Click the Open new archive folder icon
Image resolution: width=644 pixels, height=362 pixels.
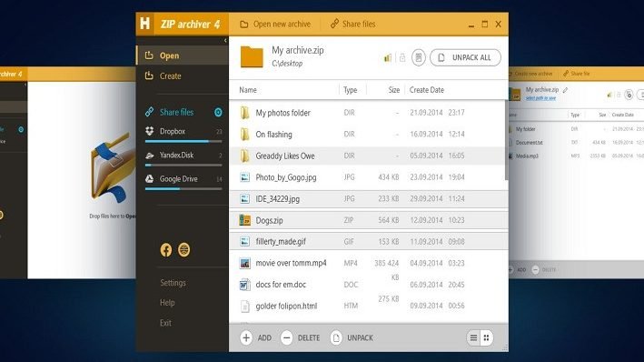[244, 25]
